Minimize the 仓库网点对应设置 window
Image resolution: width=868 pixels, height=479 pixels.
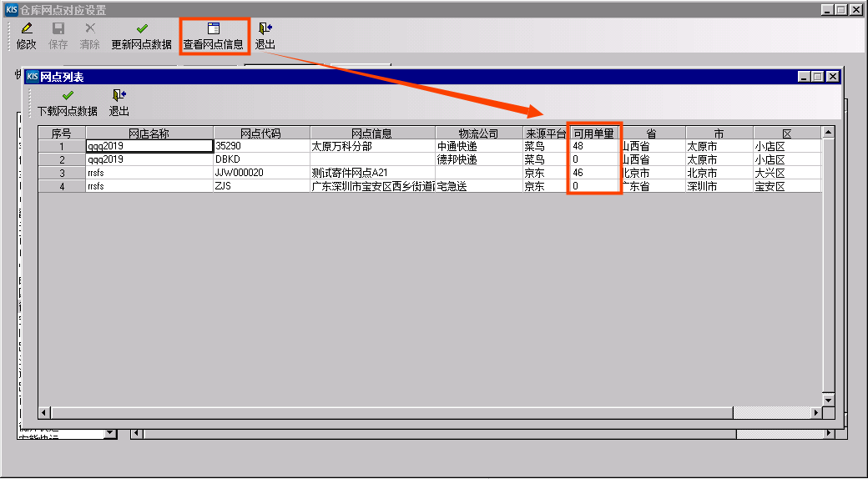[x=828, y=10]
